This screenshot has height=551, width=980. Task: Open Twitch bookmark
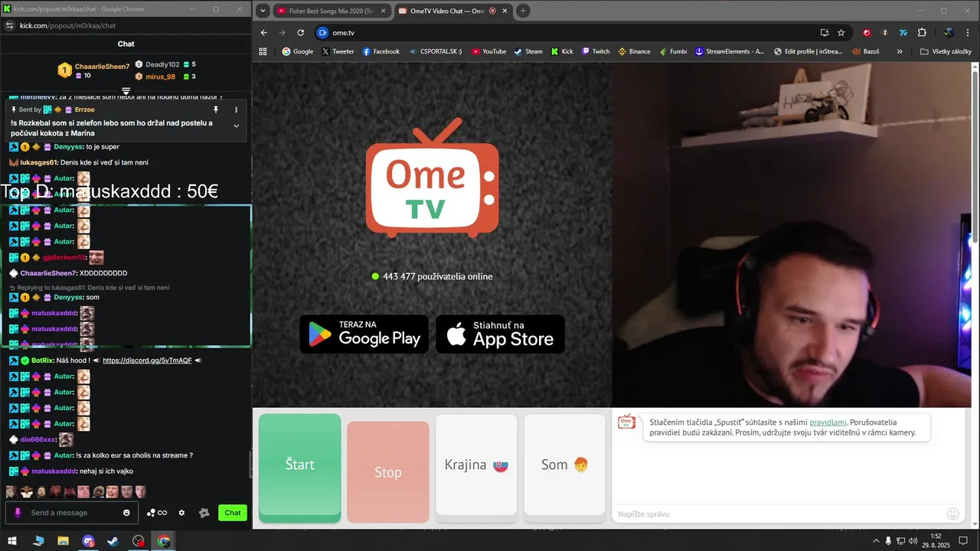click(596, 51)
